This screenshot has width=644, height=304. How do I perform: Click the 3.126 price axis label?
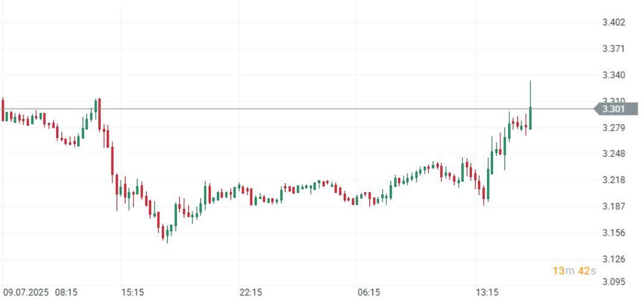pos(613,260)
